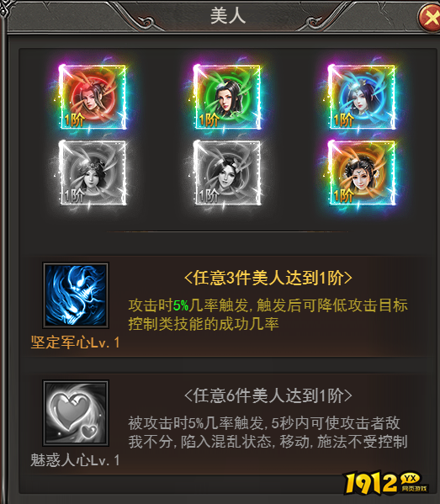Click the 魅惑人心 skill description text

[x=268, y=432]
